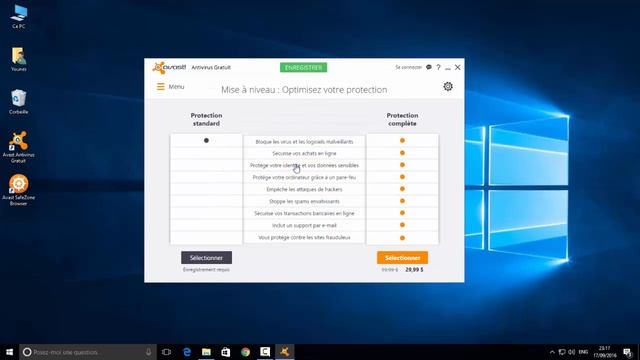640x360 pixels.
Task: Click 'Stoppe les spams envahissants' row
Action: (x=304, y=201)
